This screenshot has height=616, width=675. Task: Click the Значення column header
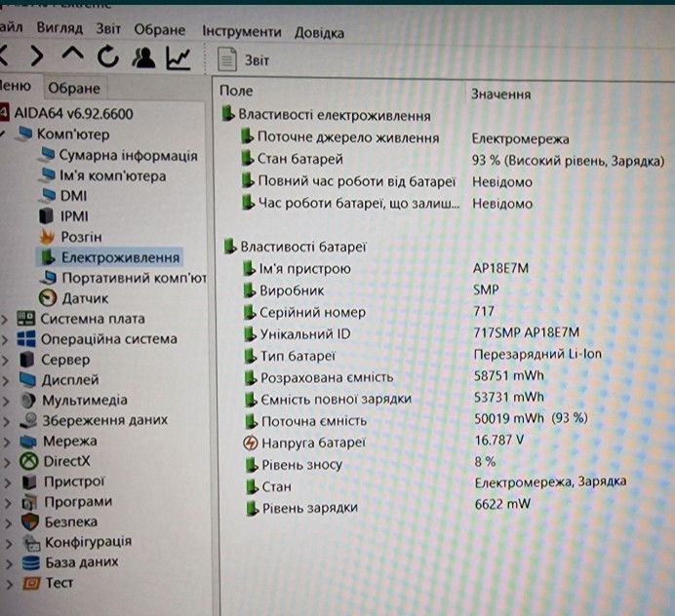pyautogui.click(x=500, y=95)
